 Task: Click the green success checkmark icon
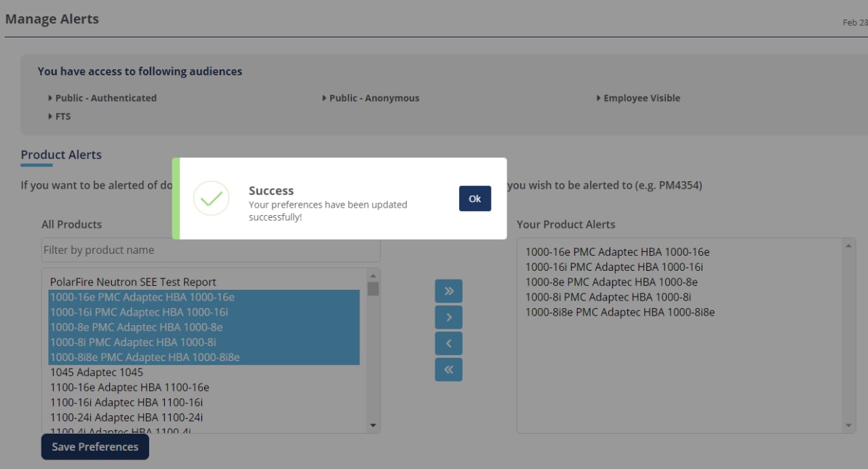click(211, 198)
